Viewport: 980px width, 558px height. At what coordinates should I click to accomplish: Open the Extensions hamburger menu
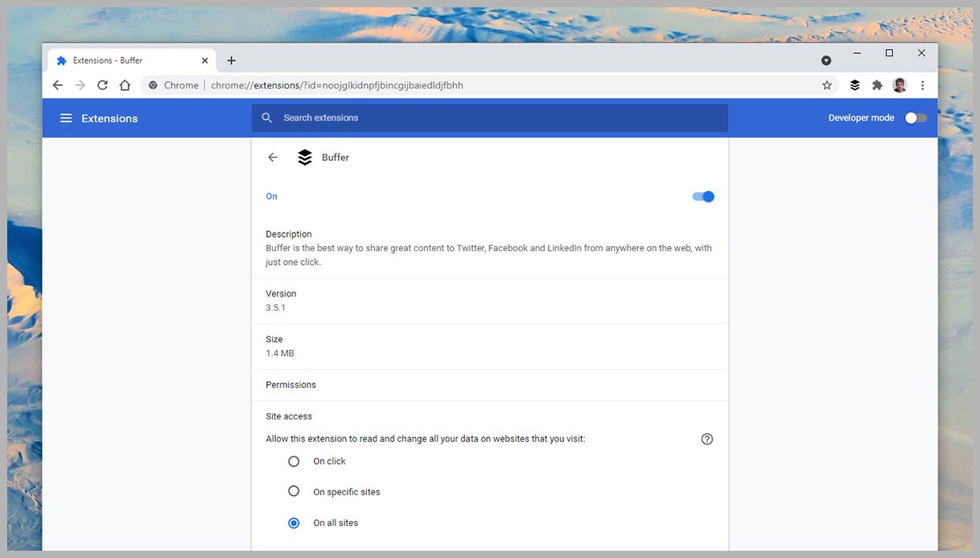coord(66,118)
